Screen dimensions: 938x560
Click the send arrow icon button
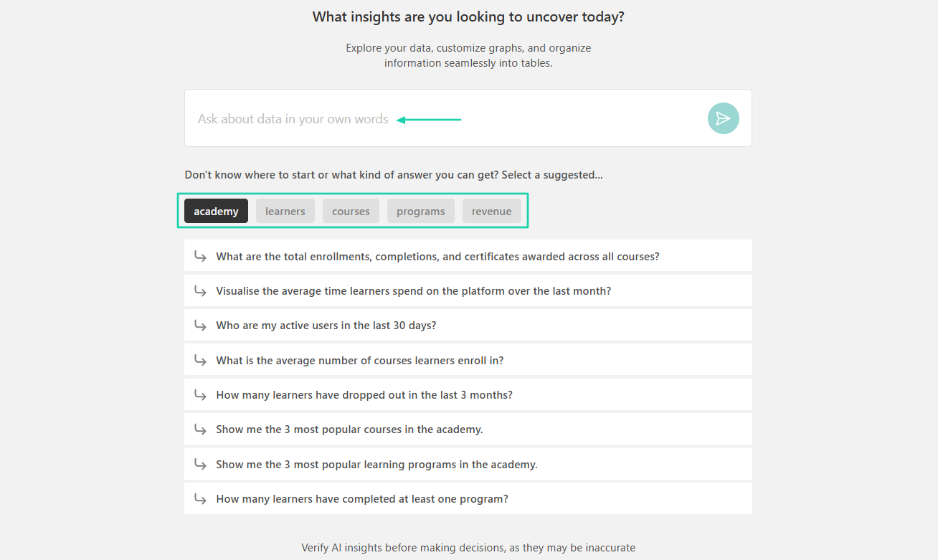723,118
